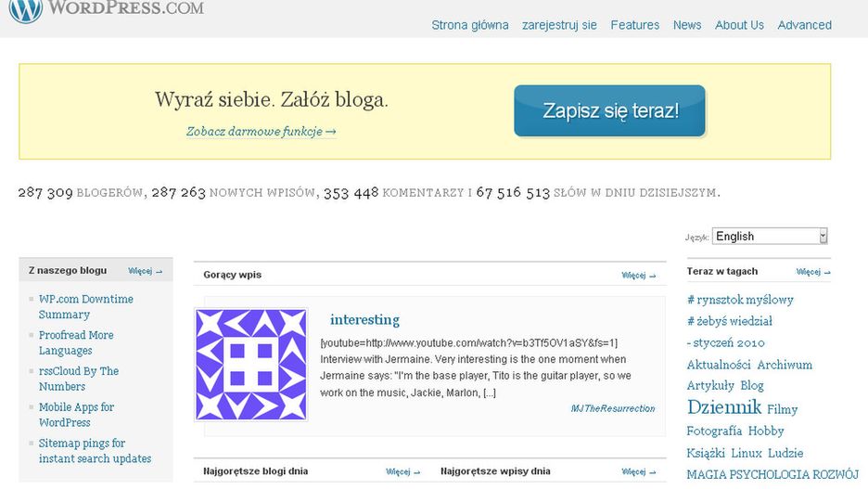
Task: Open the Features navigation link
Action: 634,25
